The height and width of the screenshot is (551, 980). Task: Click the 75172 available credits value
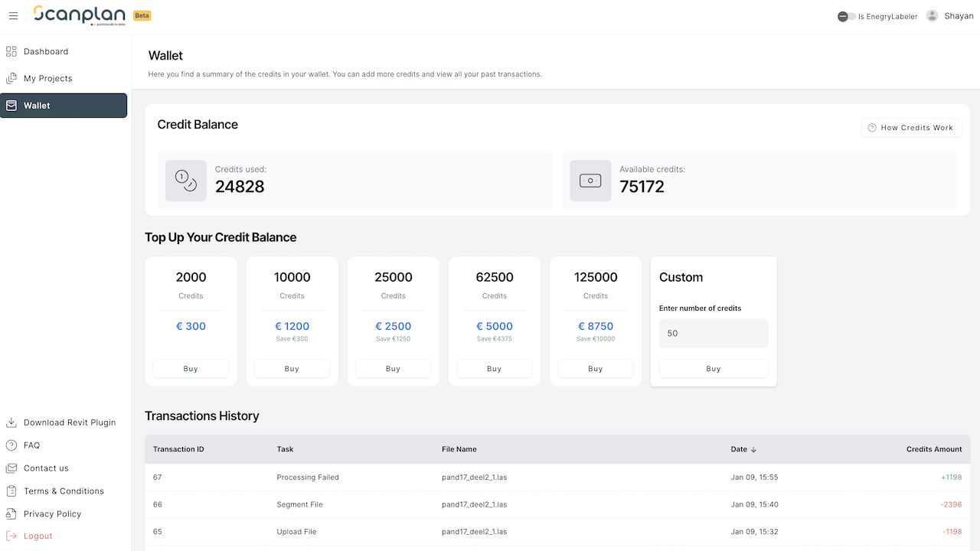[x=642, y=187]
